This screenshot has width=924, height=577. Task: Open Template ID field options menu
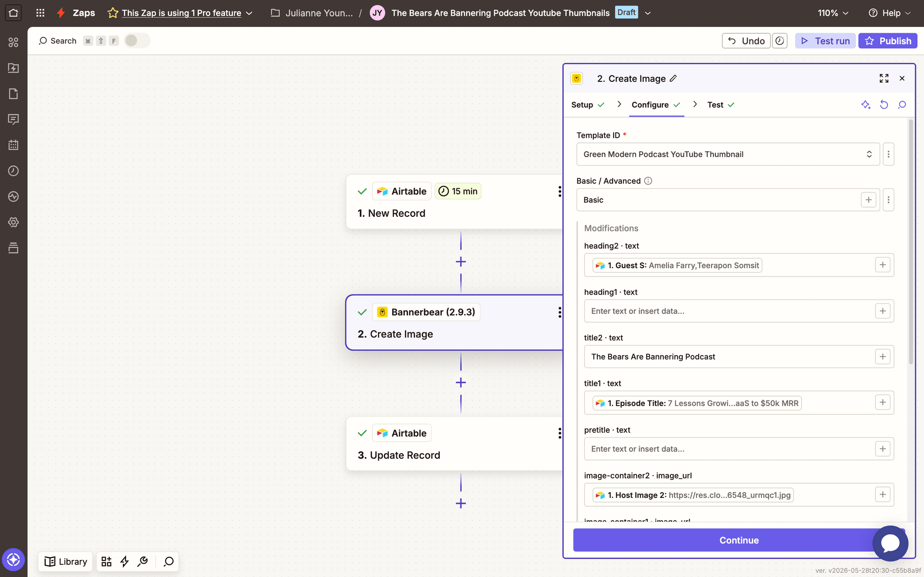[888, 154]
